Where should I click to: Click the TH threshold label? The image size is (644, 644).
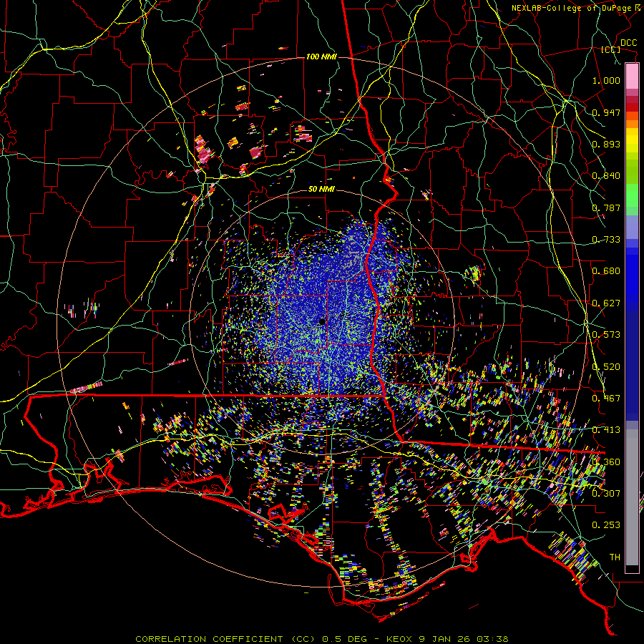[x=615, y=557]
